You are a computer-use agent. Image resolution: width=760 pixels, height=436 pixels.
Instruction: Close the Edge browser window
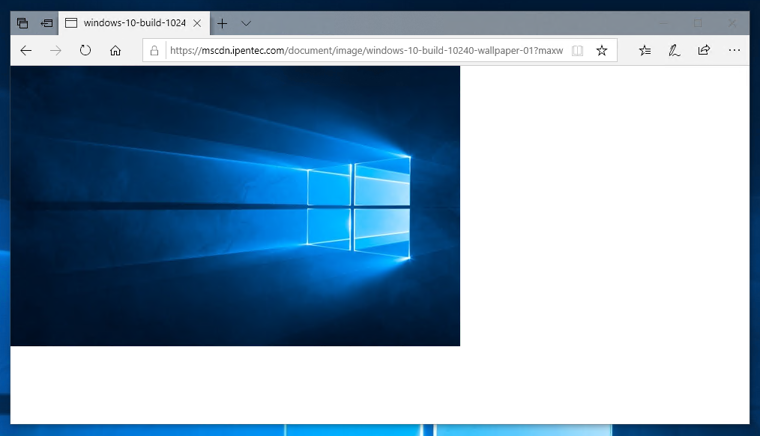(732, 23)
